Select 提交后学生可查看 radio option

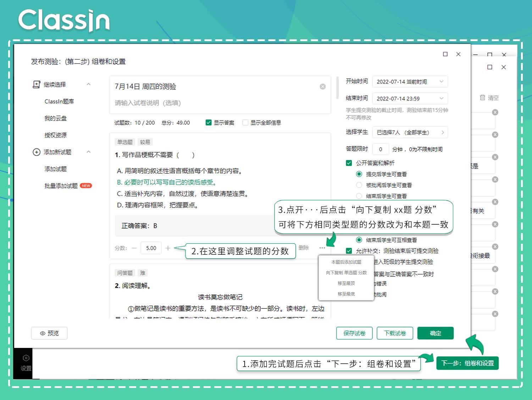tap(359, 174)
